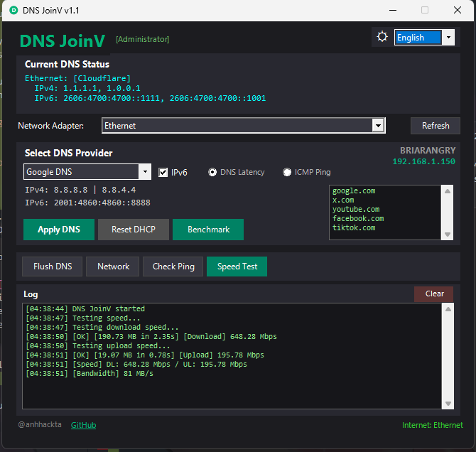Open the Google DNS provider combo box
This screenshot has height=452, width=476.
[87, 171]
